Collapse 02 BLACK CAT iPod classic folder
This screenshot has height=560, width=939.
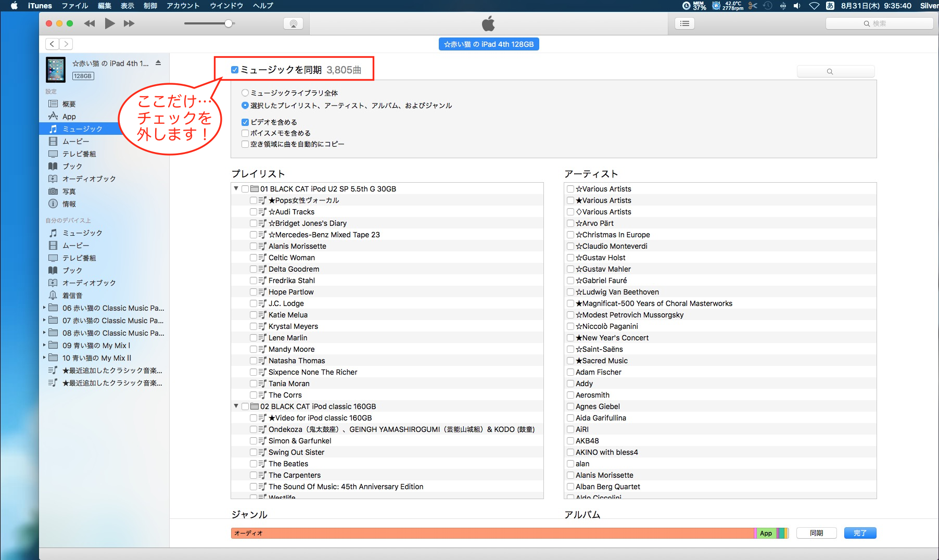point(236,406)
